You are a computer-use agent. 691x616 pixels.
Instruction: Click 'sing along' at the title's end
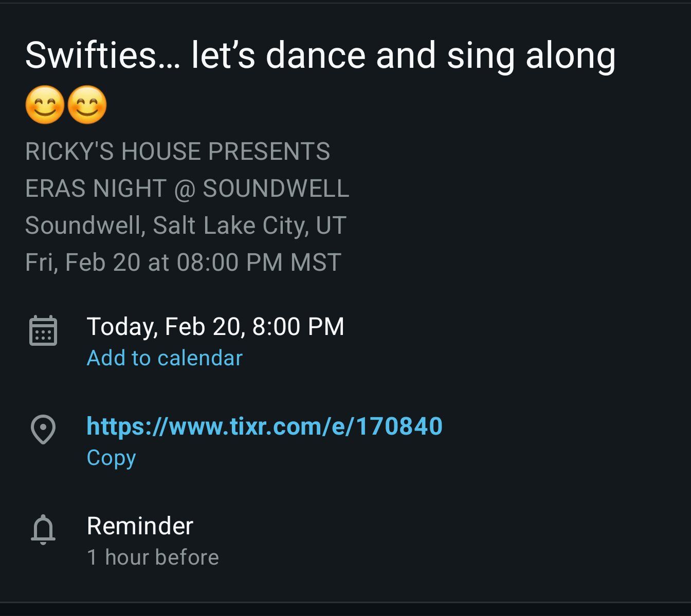click(x=531, y=55)
